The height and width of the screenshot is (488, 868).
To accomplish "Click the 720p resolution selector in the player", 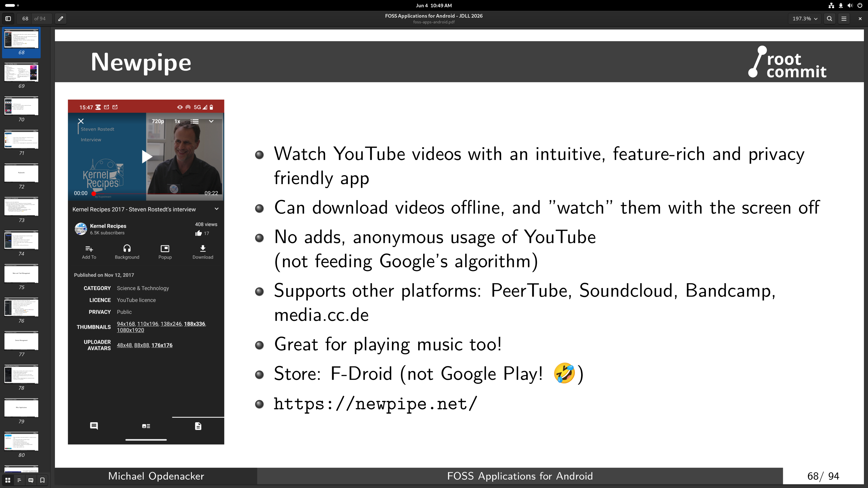I will (x=158, y=121).
